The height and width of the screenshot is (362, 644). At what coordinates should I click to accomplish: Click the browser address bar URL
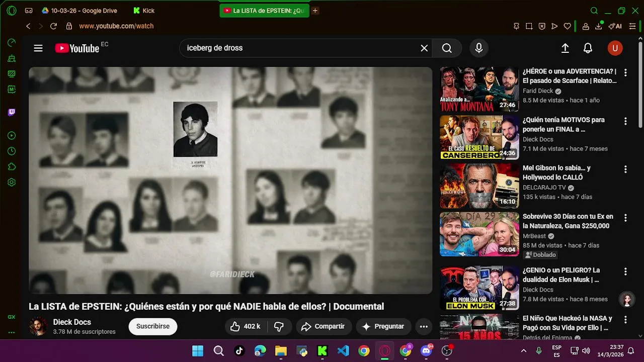coord(116,26)
